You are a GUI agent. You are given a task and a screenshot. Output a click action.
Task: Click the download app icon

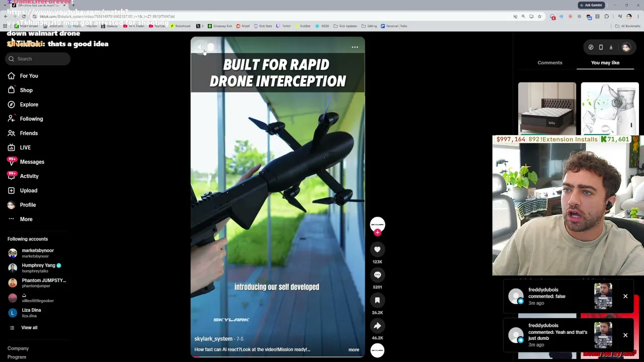611,47
